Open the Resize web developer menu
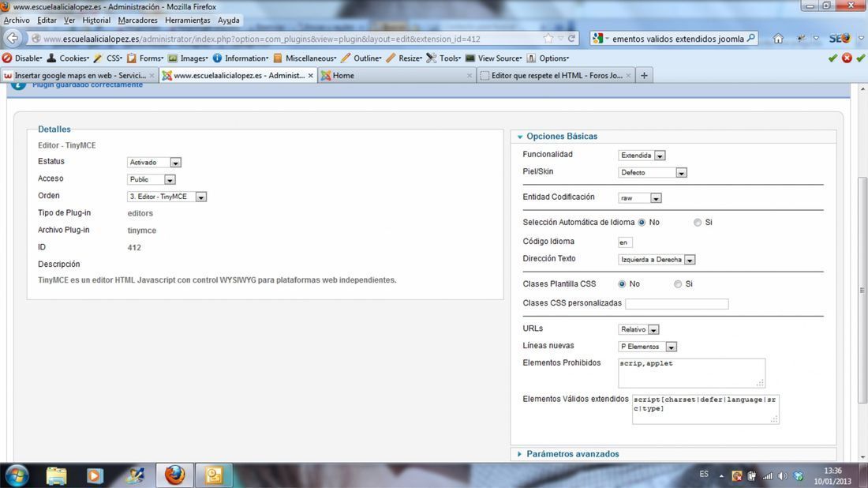This screenshot has height=488, width=868. pyautogui.click(x=404, y=58)
